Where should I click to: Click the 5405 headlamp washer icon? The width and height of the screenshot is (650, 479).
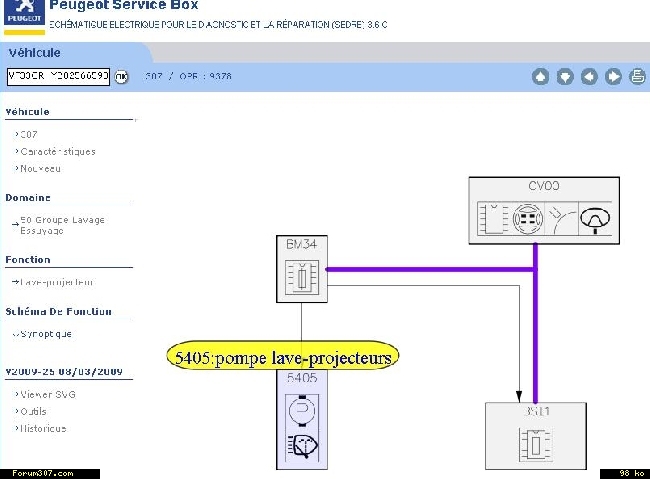[302, 446]
